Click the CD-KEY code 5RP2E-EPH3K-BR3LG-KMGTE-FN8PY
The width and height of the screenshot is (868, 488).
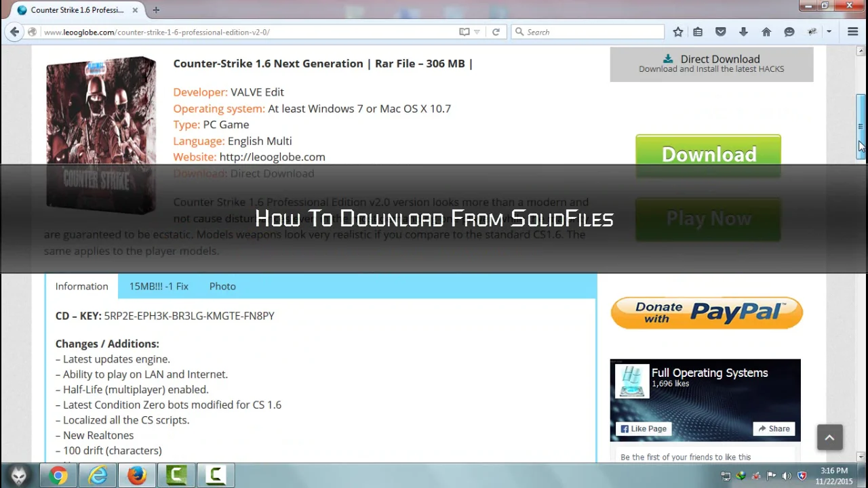click(189, 316)
